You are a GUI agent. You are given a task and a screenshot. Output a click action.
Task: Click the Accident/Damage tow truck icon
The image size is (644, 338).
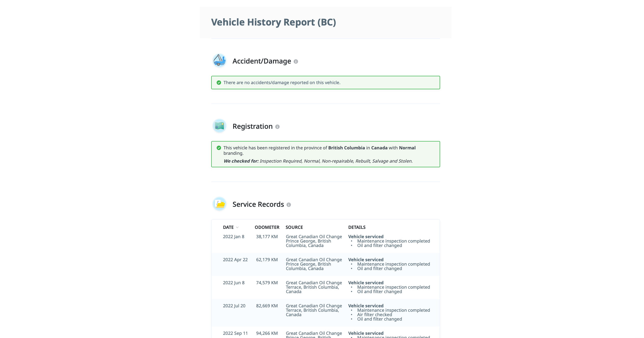(x=219, y=61)
